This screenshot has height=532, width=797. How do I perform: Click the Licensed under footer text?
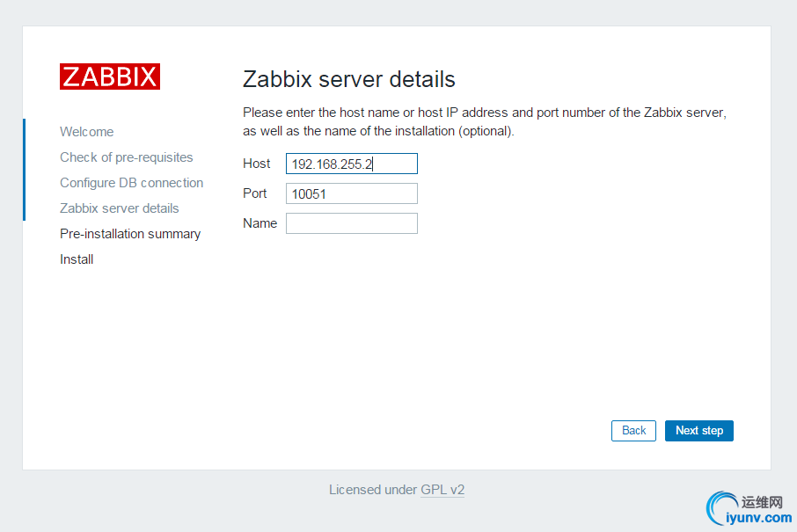373,490
